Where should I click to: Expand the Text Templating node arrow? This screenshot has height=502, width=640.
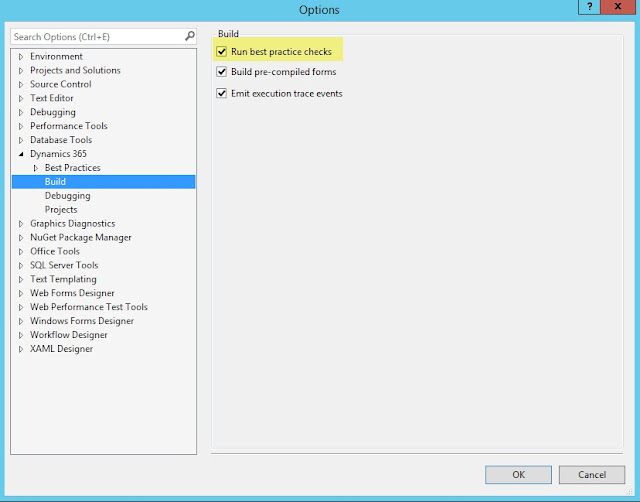click(x=21, y=279)
